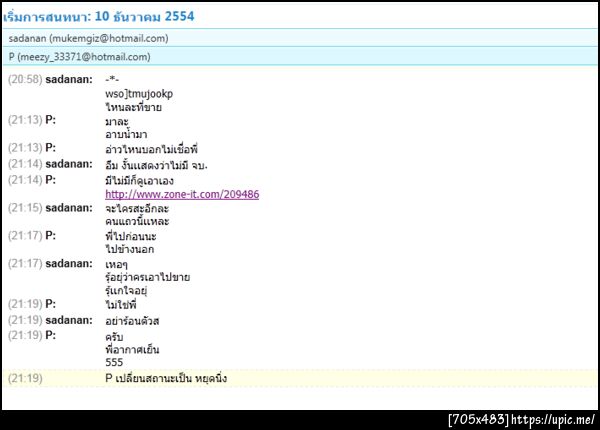The width and height of the screenshot is (600, 430).
Task: Select the message 'ครับ'
Action: (114, 337)
